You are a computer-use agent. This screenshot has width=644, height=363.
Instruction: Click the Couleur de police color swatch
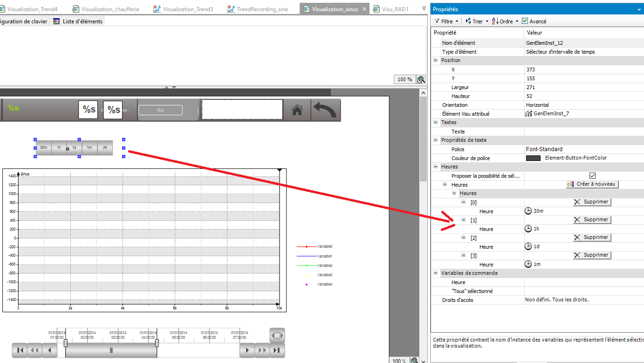(x=533, y=158)
